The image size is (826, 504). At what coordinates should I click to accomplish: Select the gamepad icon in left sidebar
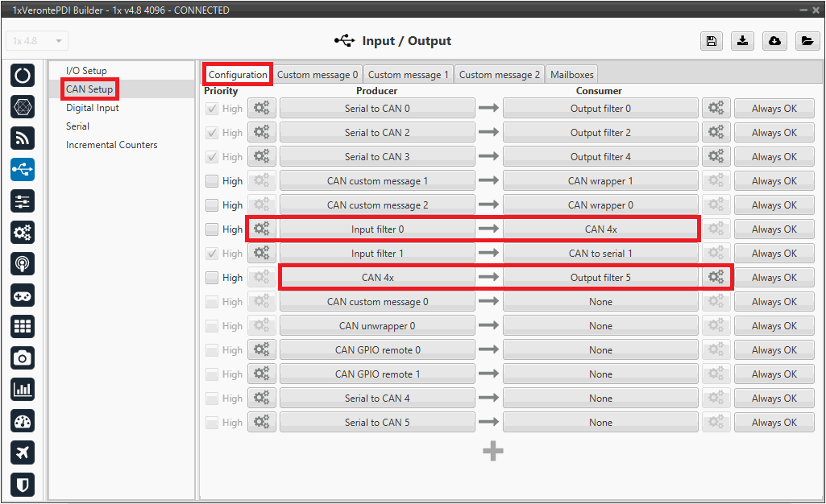tap(23, 295)
